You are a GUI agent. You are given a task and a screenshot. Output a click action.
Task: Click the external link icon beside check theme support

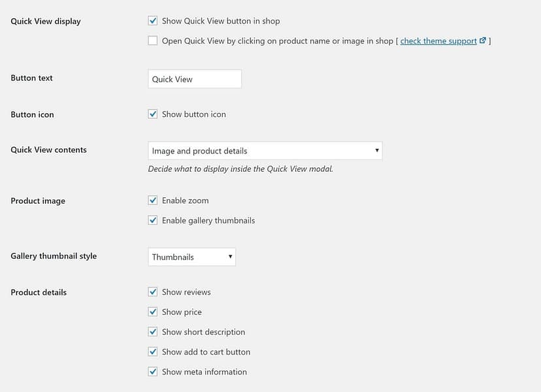[483, 40]
